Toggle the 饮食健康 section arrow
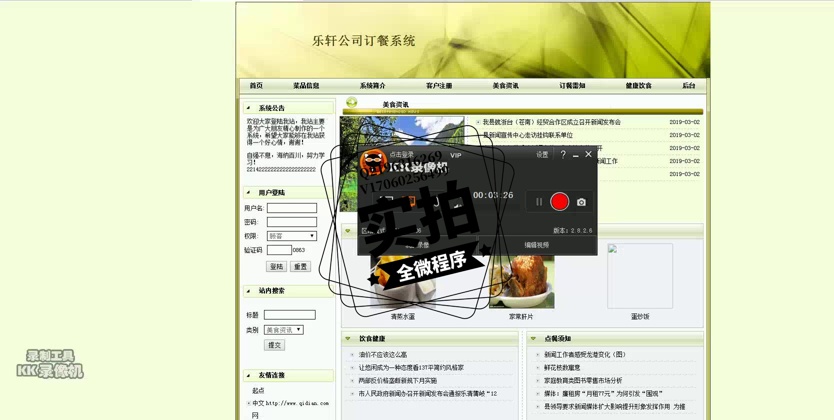Viewport: 834px width, 420px height. [348, 338]
